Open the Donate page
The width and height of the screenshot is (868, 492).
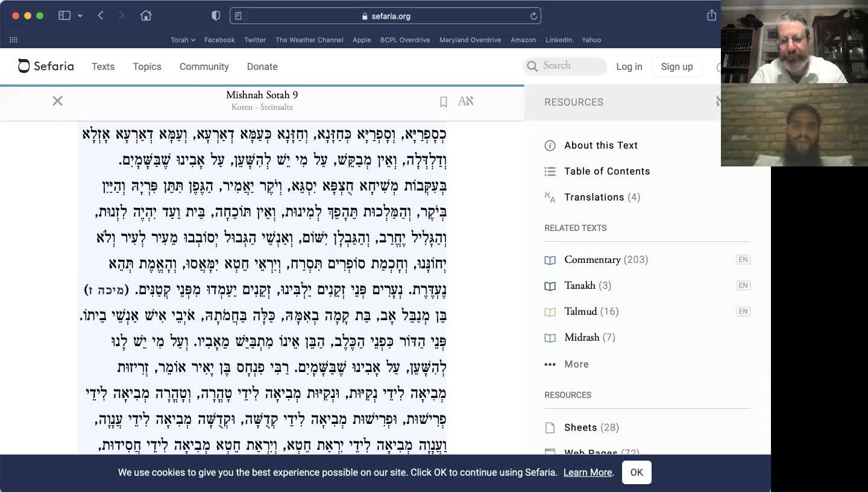(x=262, y=67)
